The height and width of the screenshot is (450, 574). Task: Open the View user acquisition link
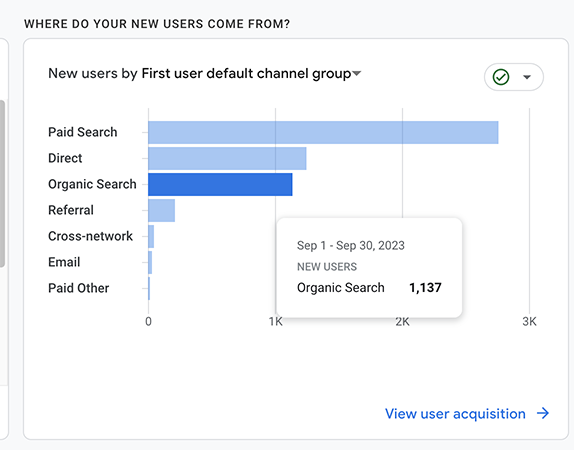[x=455, y=414]
